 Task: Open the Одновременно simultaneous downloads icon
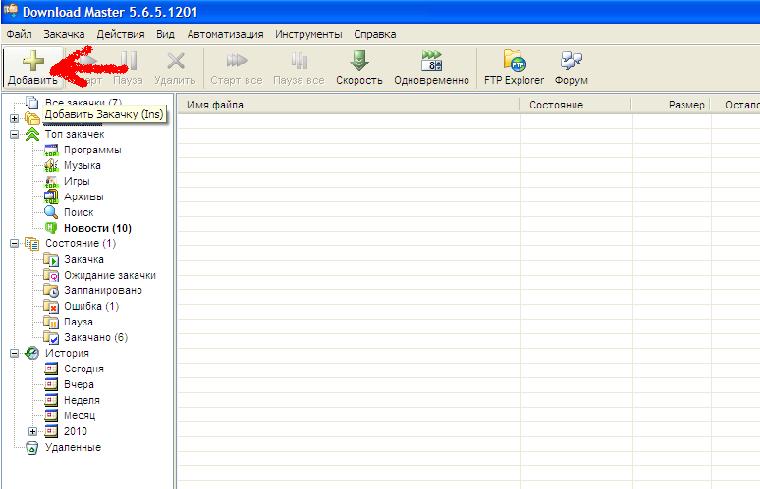[431, 61]
